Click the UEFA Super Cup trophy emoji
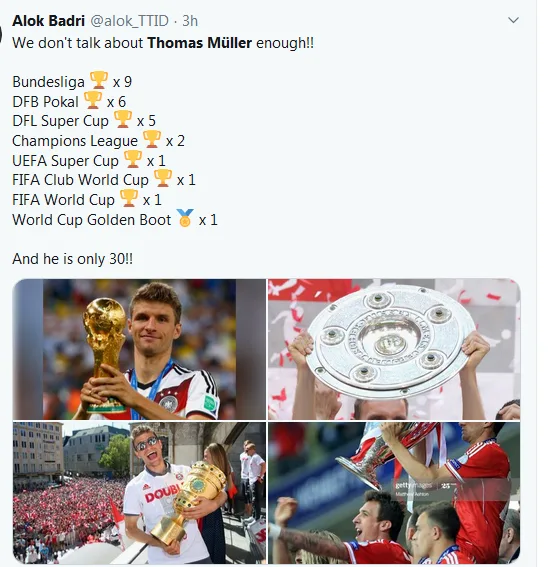Viewport: 552px width, 567px height. click(133, 159)
